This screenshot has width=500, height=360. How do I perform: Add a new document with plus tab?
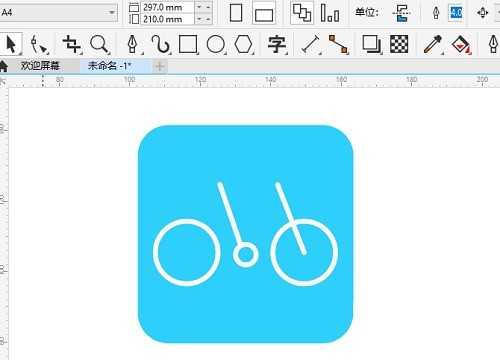pos(160,66)
